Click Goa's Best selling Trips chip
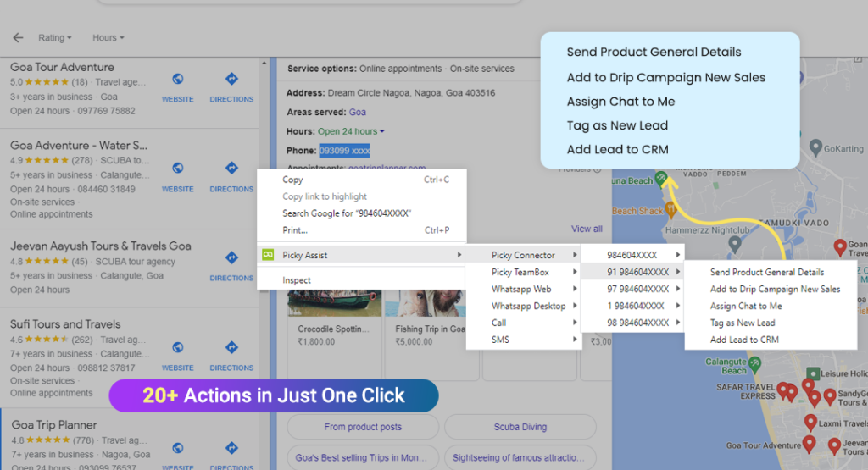 point(363,458)
